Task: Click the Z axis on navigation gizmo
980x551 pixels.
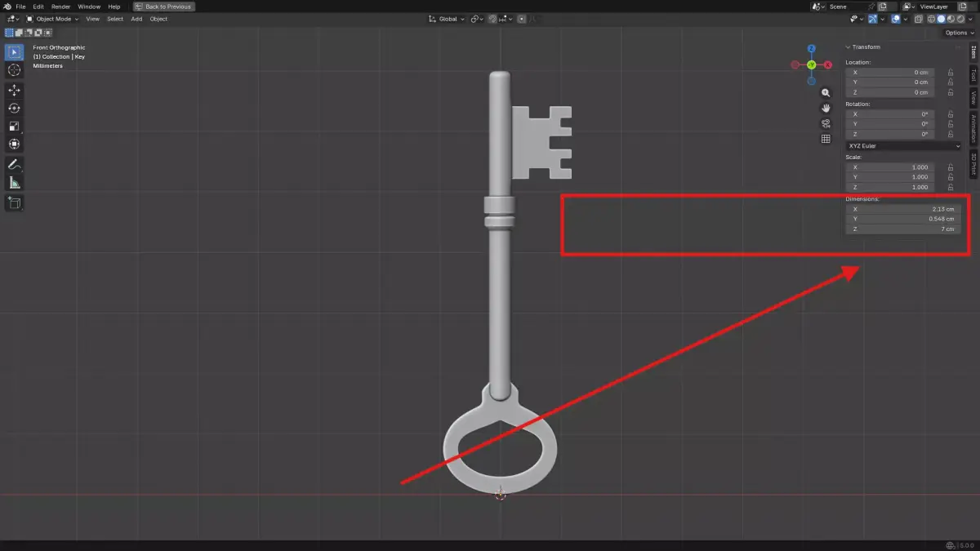Action: tap(811, 49)
